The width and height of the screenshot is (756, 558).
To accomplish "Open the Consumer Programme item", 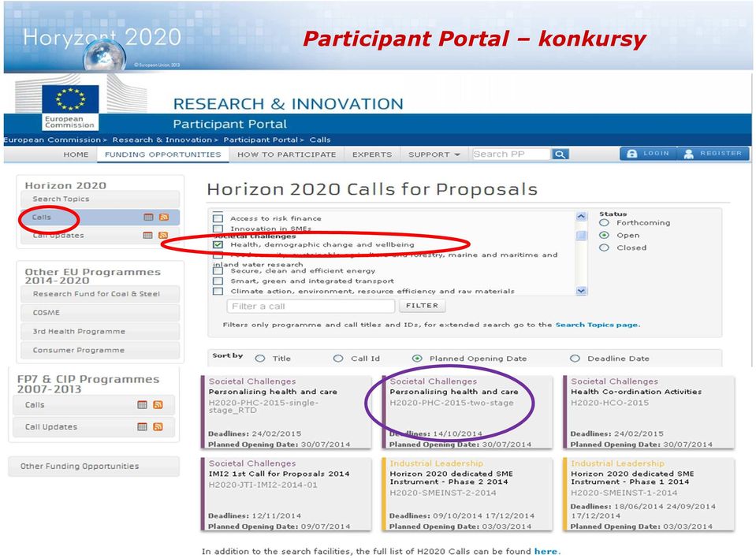I will (100, 350).
